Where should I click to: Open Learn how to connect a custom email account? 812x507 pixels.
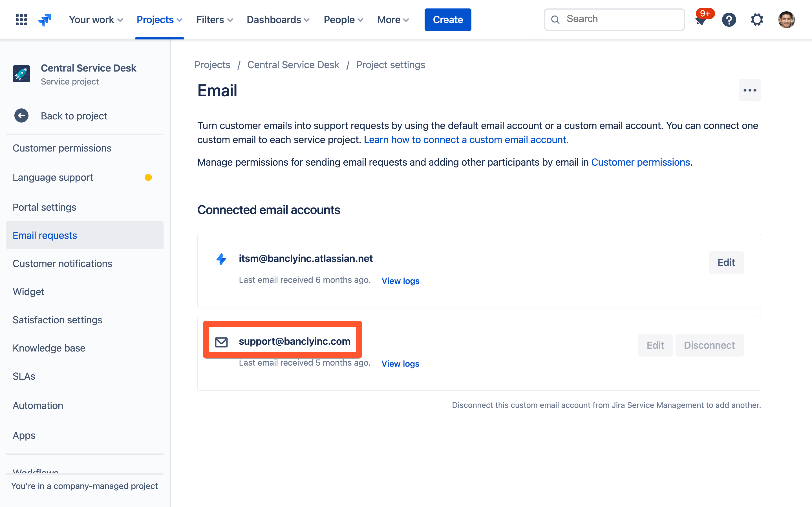pyautogui.click(x=466, y=139)
